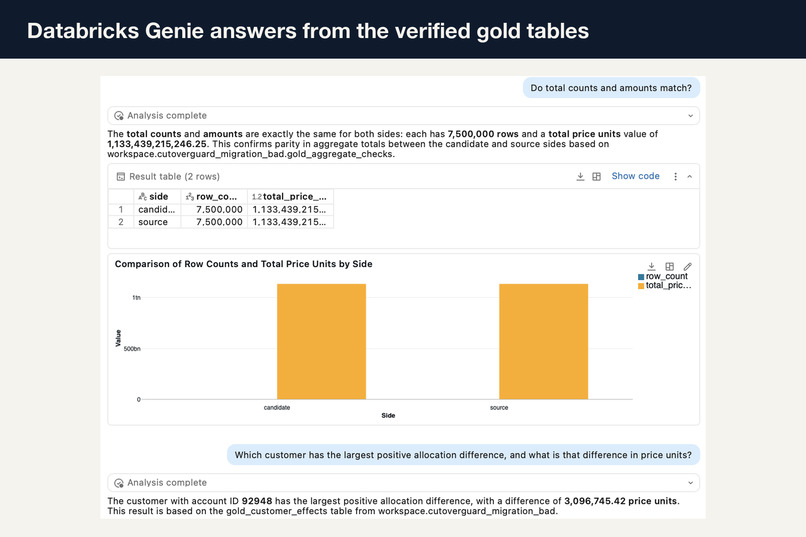The width and height of the screenshot is (806, 537).
Task: Click second Analysis complete status icon
Action: point(119,483)
